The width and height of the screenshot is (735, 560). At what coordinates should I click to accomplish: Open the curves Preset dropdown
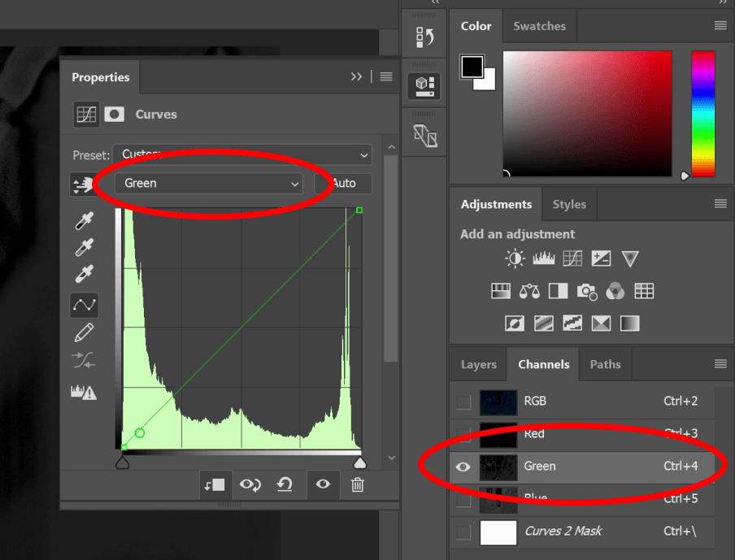coord(241,154)
